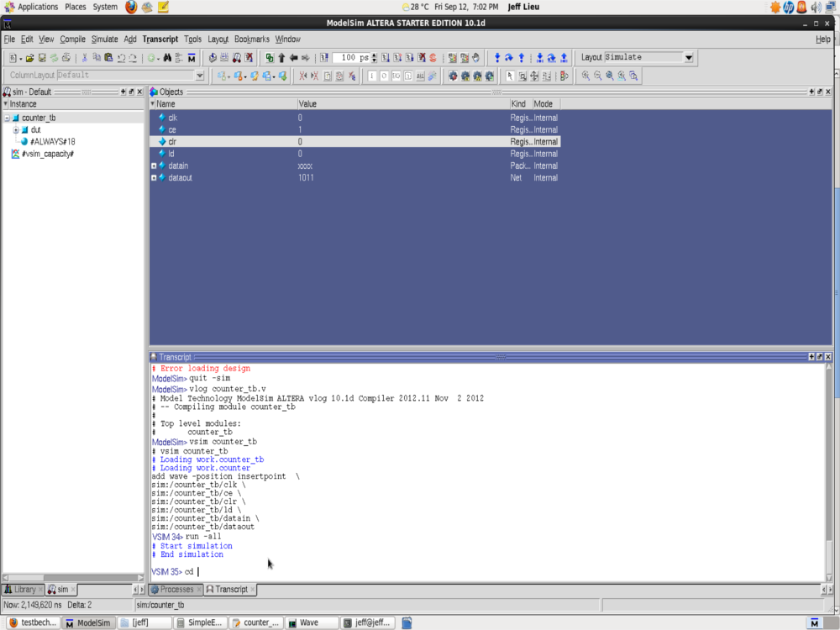Expand the dut instance node
Screen dimensions: 840x630
[16, 129]
